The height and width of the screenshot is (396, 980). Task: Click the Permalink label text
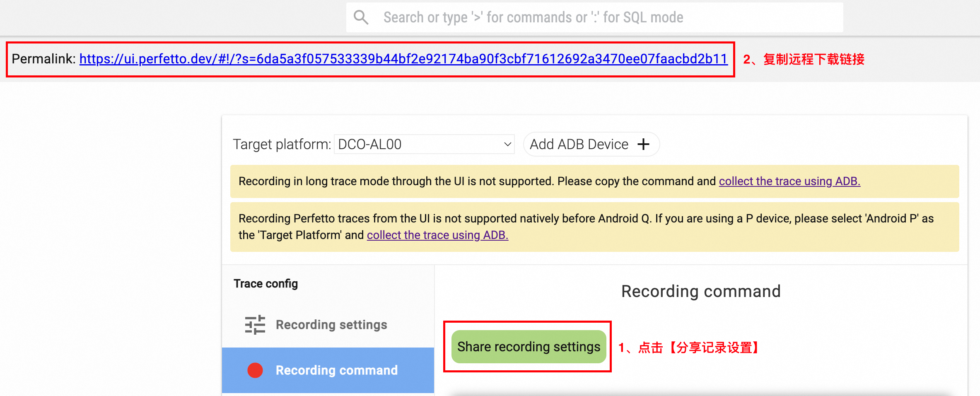(x=43, y=59)
